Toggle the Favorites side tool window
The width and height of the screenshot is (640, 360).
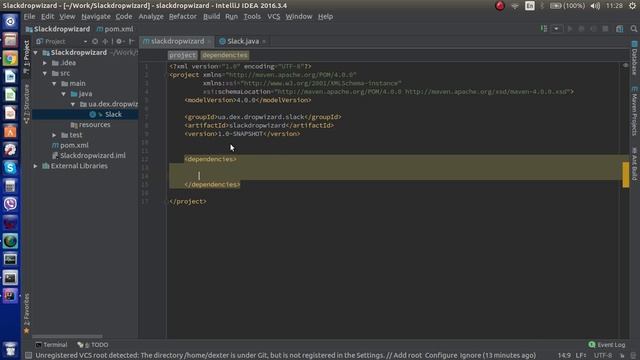point(27,314)
